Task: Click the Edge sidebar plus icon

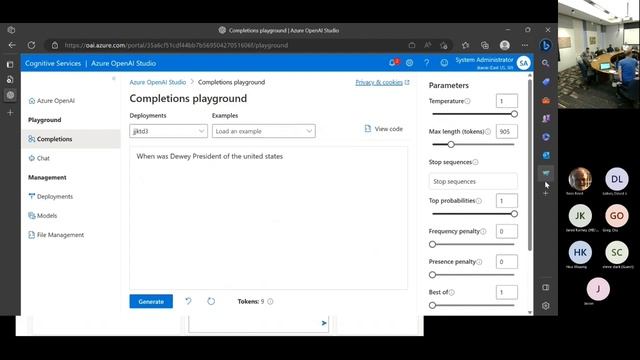Action: (546, 193)
